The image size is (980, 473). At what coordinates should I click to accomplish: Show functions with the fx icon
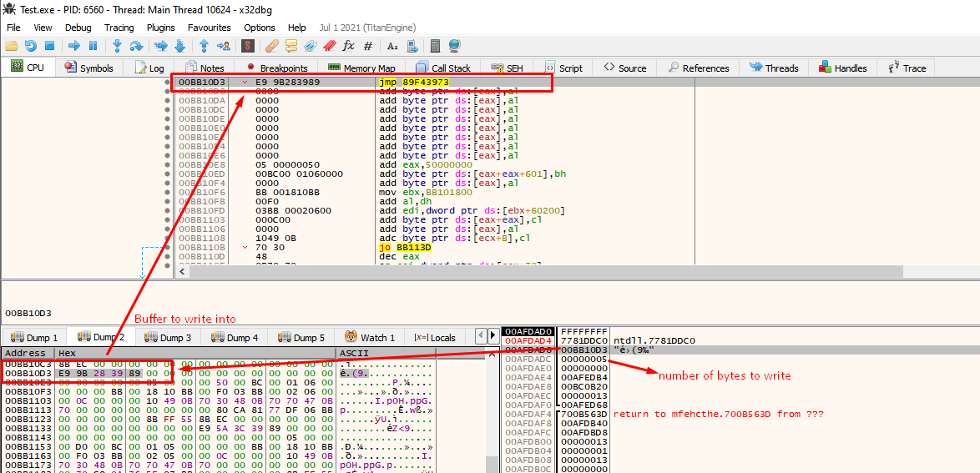click(349, 46)
